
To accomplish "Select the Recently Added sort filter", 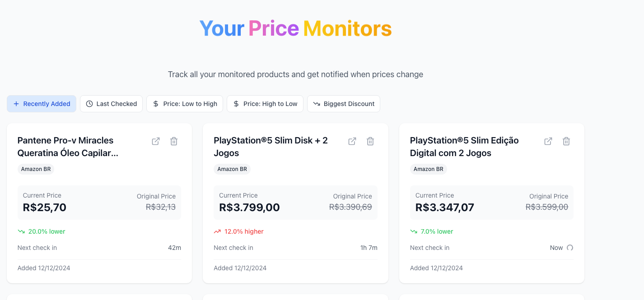I will click(42, 104).
